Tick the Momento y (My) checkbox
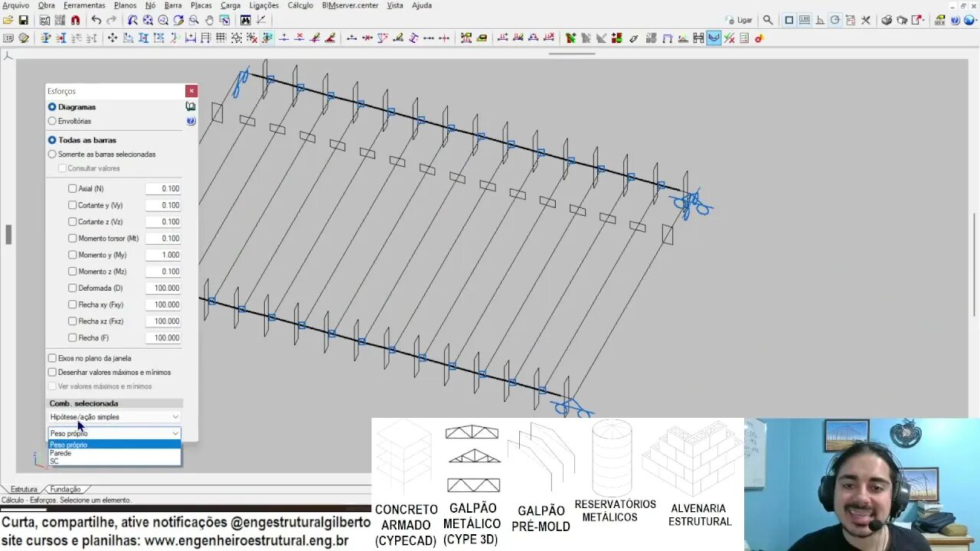 point(72,255)
